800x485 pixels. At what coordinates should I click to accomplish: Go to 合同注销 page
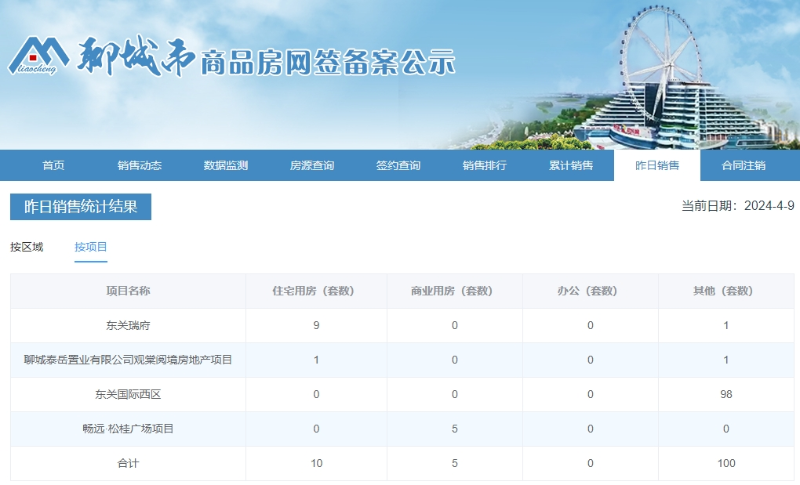[743, 166]
